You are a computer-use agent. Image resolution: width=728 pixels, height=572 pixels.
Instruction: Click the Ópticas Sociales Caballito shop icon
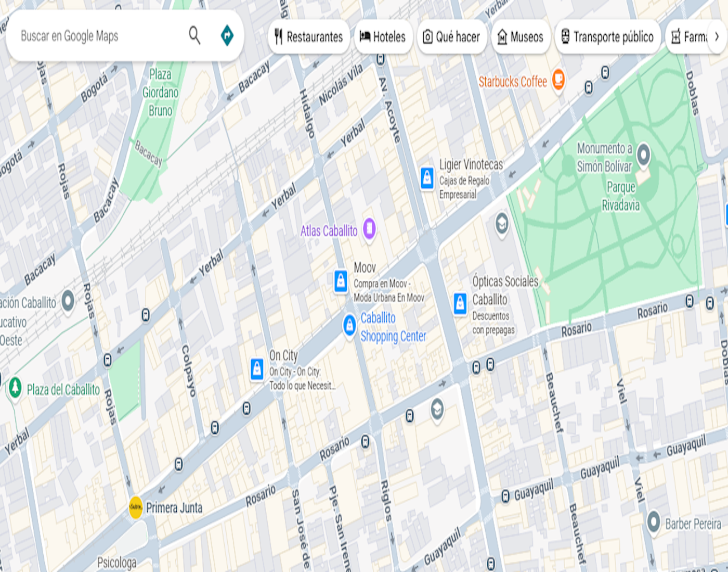tap(460, 303)
